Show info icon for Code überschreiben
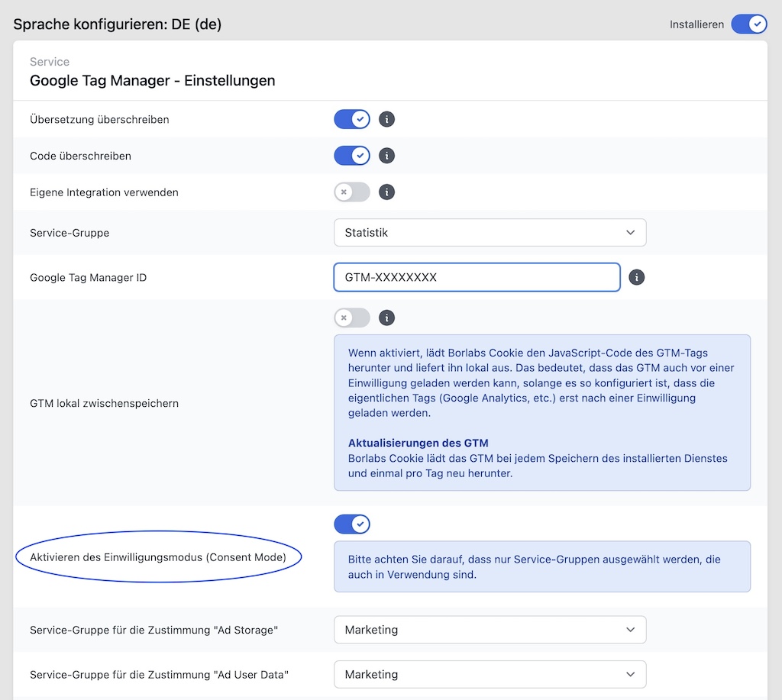Screen dimensions: 782x700 click(x=386, y=156)
